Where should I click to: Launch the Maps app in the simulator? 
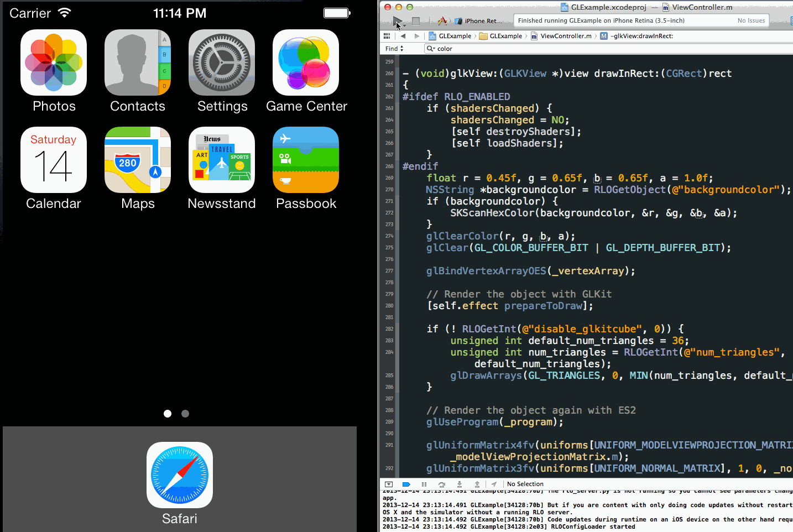[138, 160]
